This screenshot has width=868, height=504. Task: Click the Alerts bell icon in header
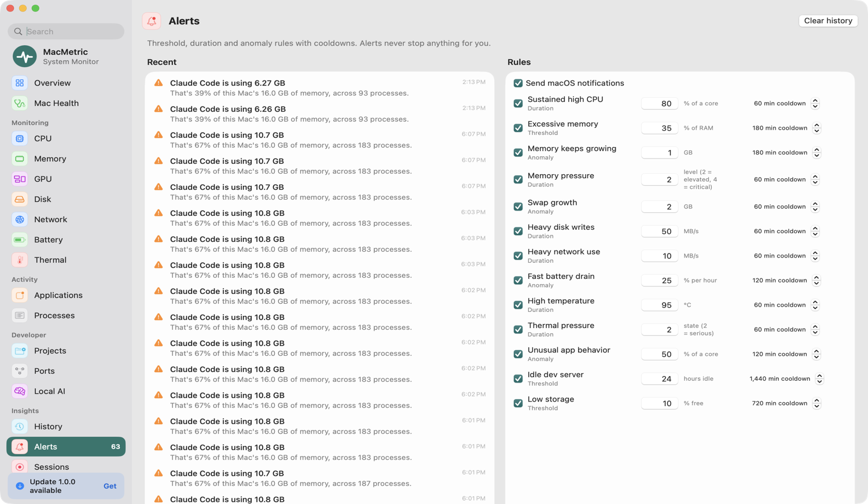pos(152,21)
